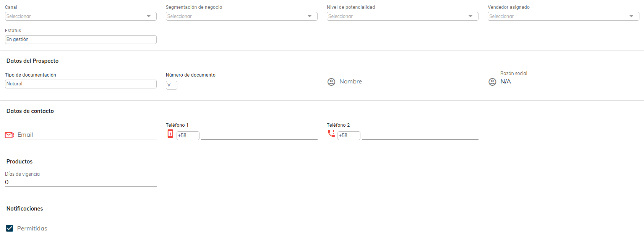Open Tipo de documentación field showing Natural
644x245 pixels.
pyautogui.click(x=81, y=84)
